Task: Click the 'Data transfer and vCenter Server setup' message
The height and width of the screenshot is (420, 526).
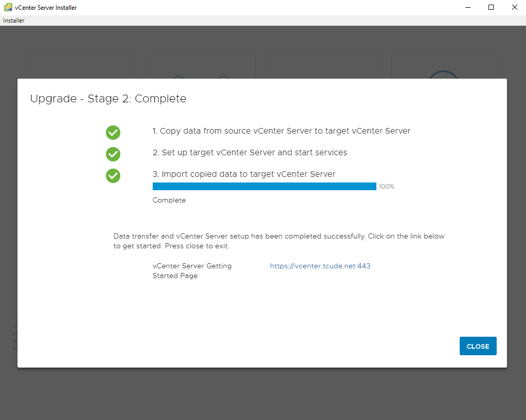Action: tap(279, 241)
